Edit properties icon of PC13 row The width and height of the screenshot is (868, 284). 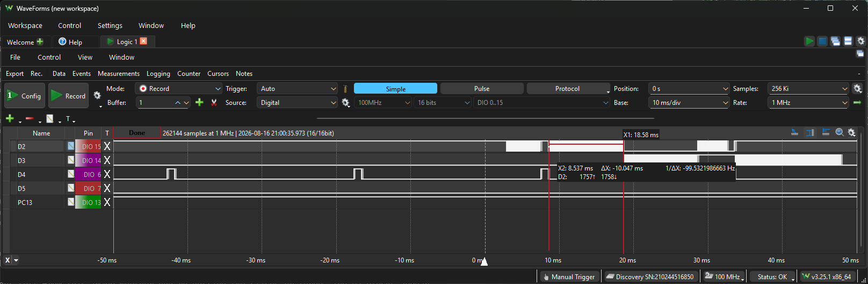click(71, 202)
